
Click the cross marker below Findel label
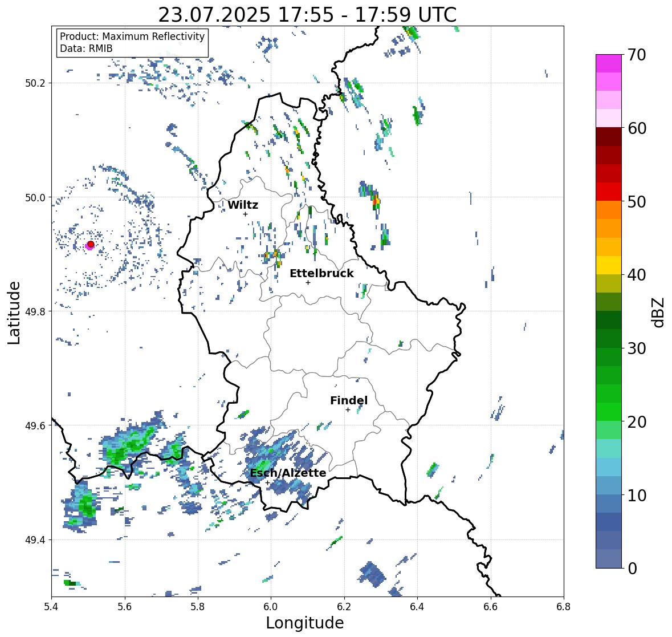pos(348,410)
